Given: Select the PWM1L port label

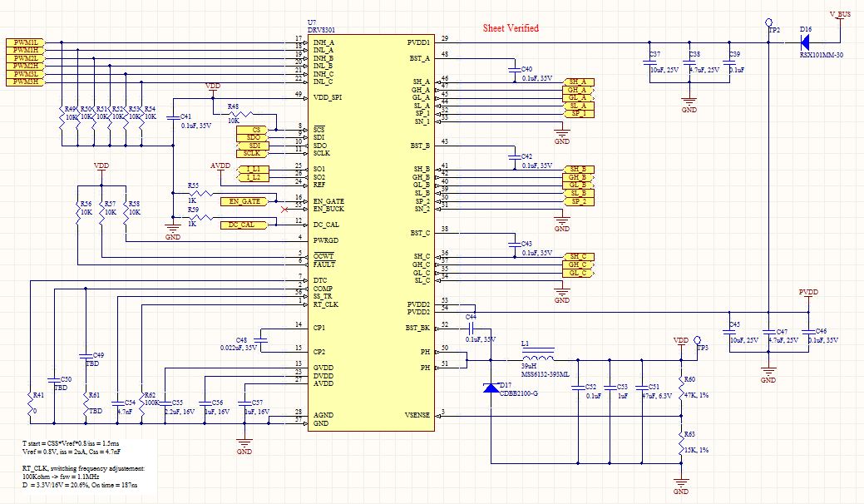Looking at the screenshot, I should (x=26, y=42).
